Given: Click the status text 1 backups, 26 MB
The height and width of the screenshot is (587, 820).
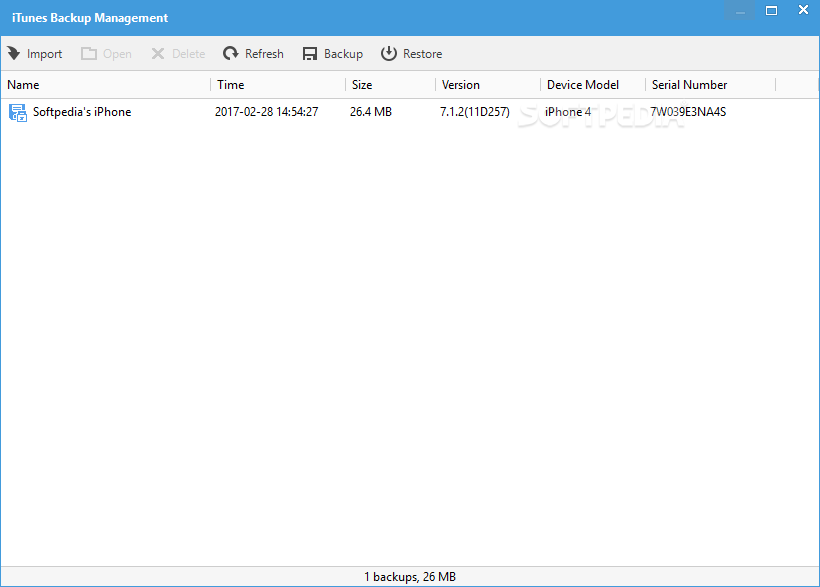Looking at the screenshot, I should pos(410,577).
